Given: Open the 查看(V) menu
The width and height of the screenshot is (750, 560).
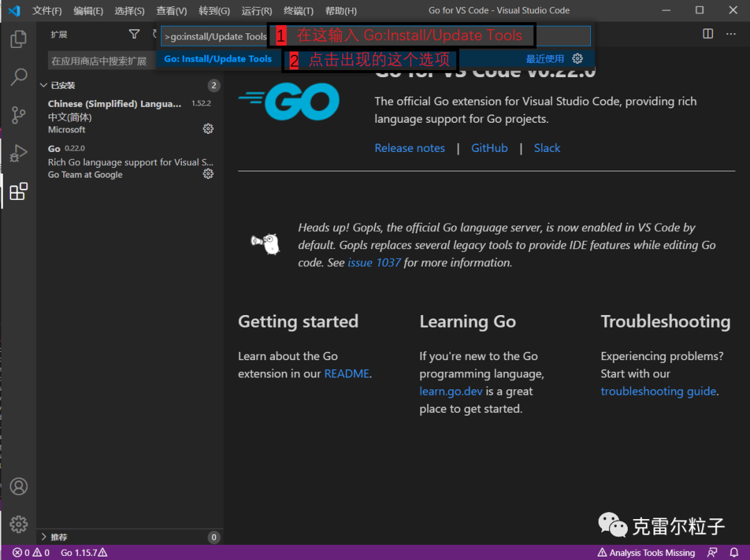Looking at the screenshot, I should [x=172, y=10].
